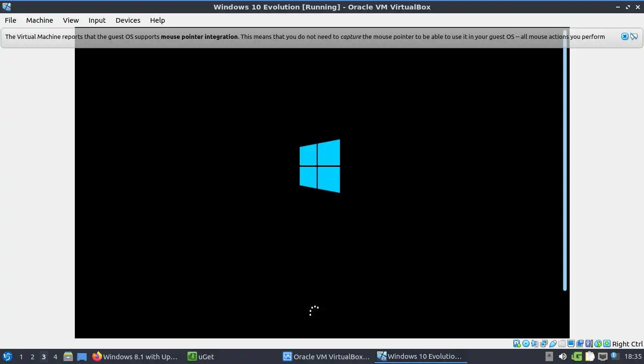Click the keyboard capture indicator arrow icon

tap(607, 344)
